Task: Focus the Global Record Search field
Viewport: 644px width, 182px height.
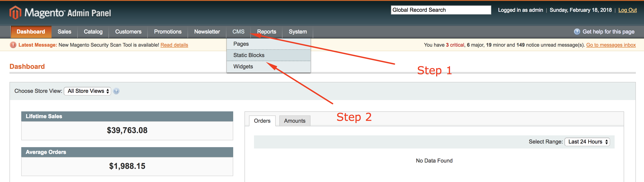Action: [441, 10]
